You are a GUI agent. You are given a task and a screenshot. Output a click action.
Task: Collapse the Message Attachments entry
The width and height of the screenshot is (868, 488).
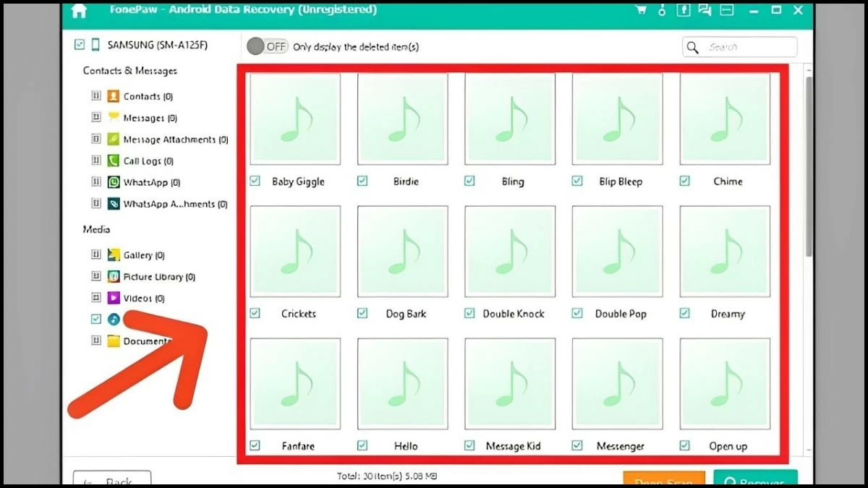96,139
